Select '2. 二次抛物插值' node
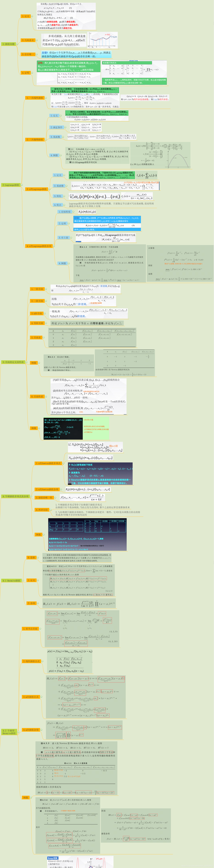Viewport: 214px width, 868px height. (x=35, y=139)
